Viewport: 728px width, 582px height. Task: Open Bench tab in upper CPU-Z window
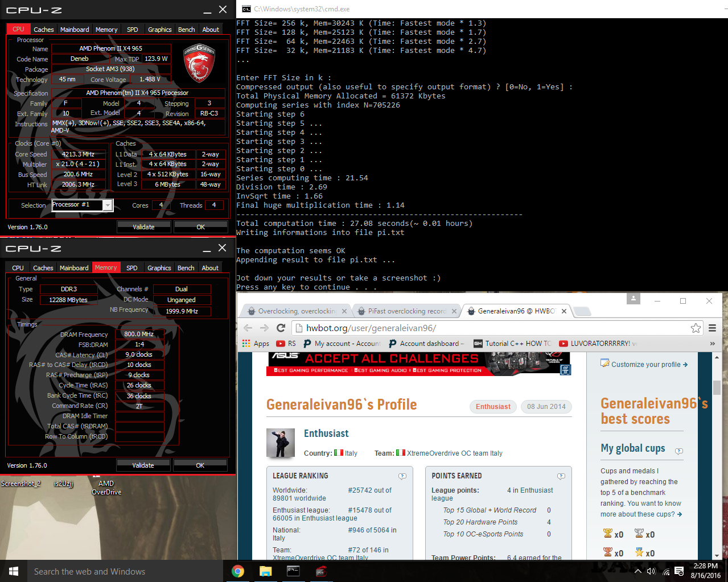pyautogui.click(x=187, y=30)
